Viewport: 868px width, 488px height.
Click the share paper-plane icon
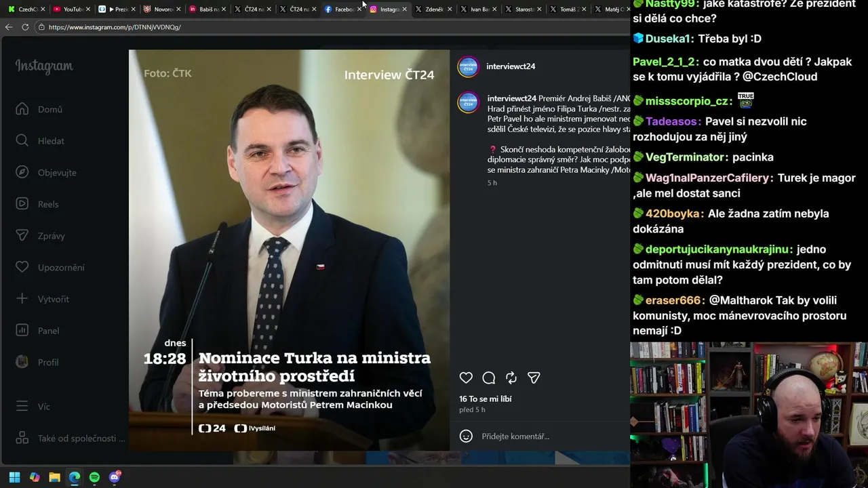[534, 378]
